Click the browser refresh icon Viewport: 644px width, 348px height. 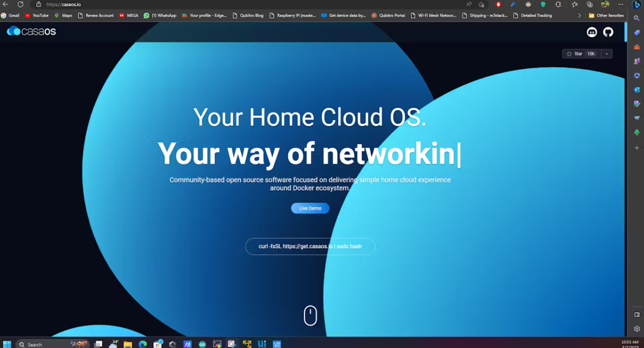(20, 4)
